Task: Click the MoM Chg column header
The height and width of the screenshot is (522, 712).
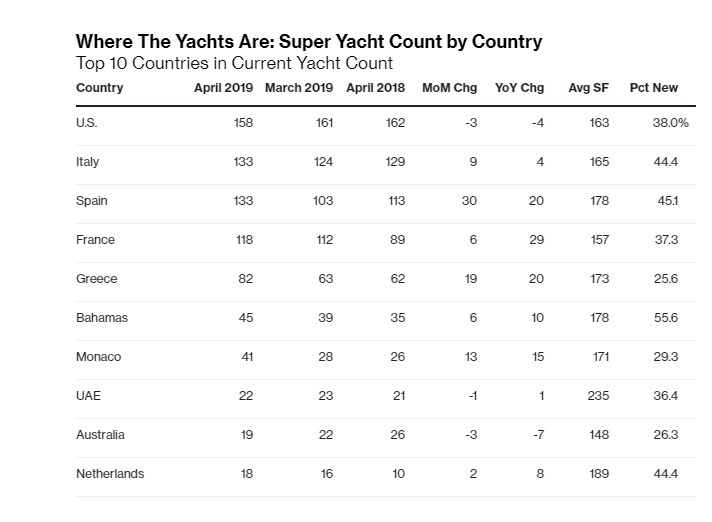Action: point(450,88)
